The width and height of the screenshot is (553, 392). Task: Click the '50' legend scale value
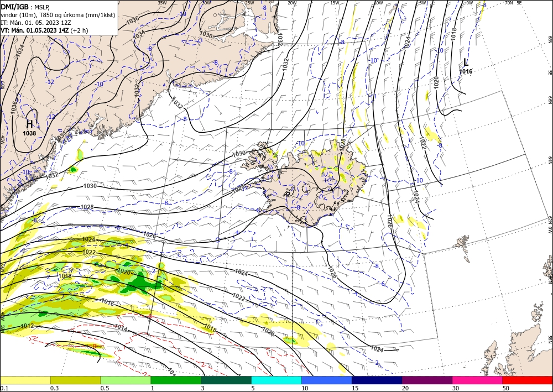click(506, 388)
